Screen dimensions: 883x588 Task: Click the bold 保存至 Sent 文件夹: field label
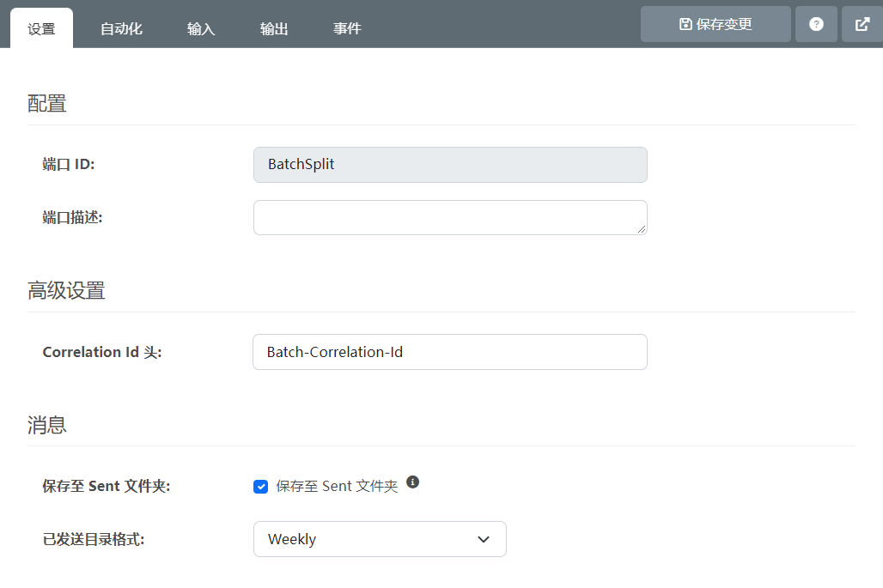(x=107, y=486)
